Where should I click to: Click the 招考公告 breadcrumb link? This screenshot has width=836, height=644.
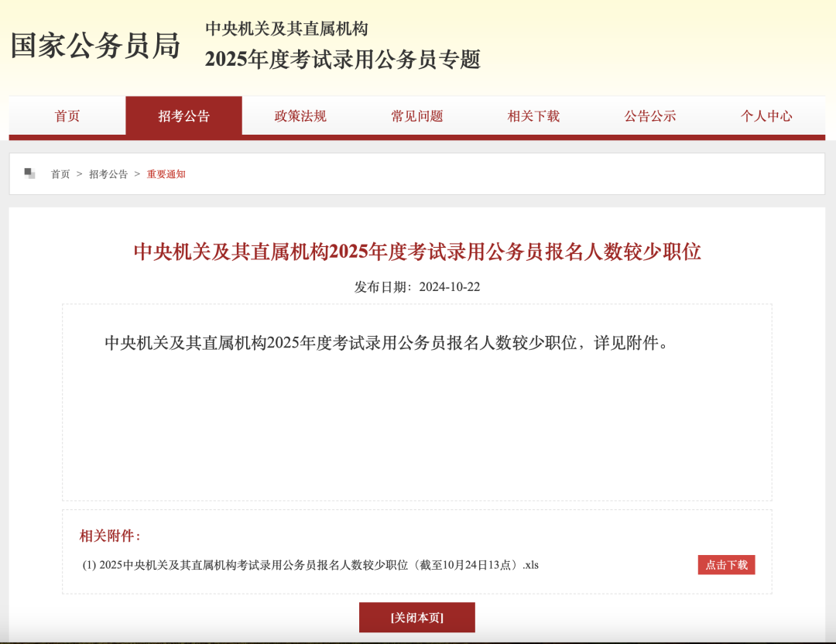[108, 174]
